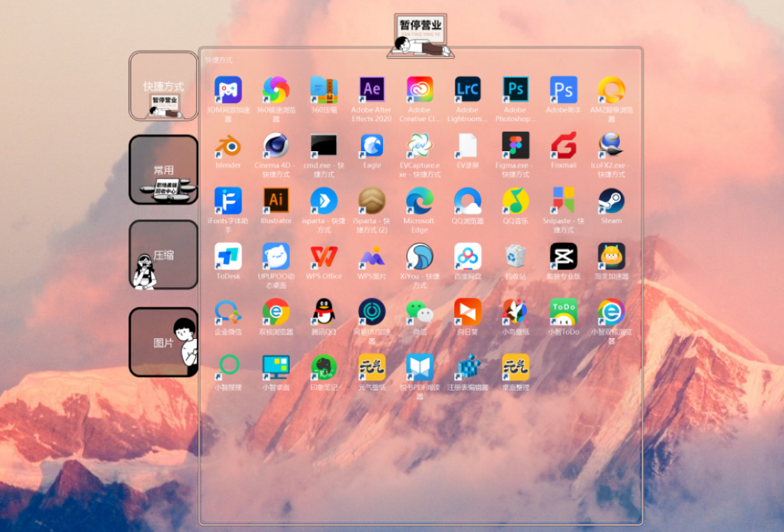Open ToDesk icon
Image resolution: width=784 pixels, height=532 pixels.
(x=228, y=256)
